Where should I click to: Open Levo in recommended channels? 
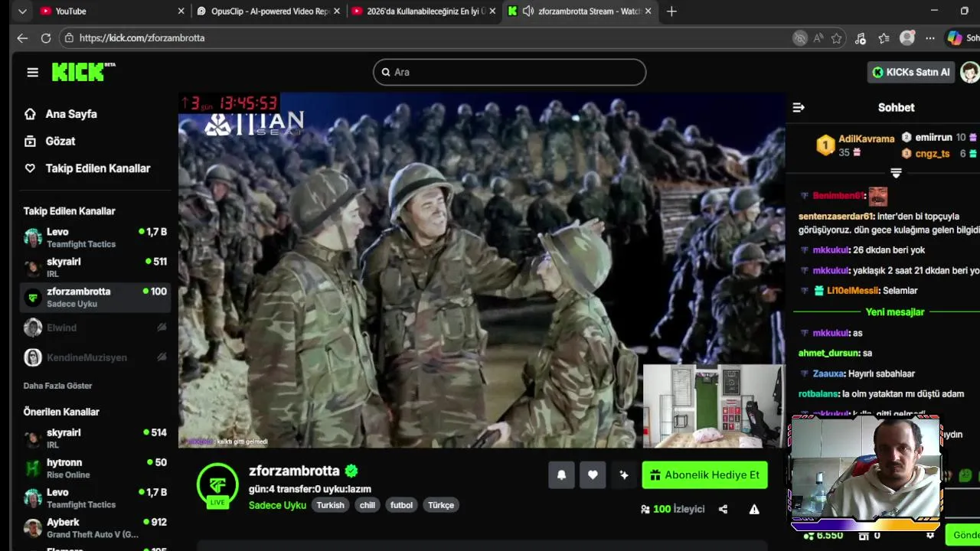pos(95,497)
